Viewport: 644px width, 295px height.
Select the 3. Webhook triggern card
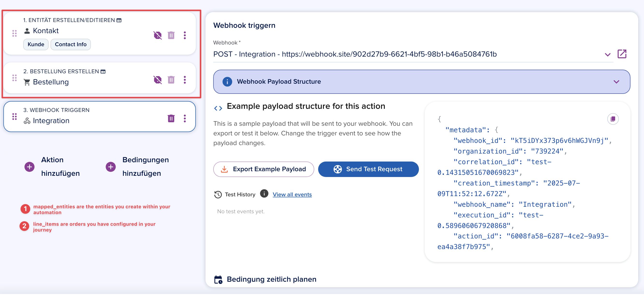pyautogui.click(x=100, y=117)
